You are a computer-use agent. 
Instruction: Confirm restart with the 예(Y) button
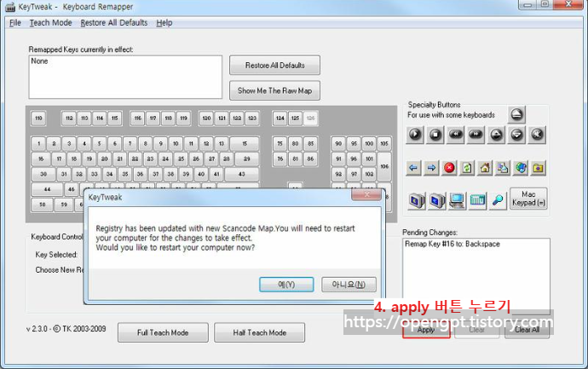286,285
